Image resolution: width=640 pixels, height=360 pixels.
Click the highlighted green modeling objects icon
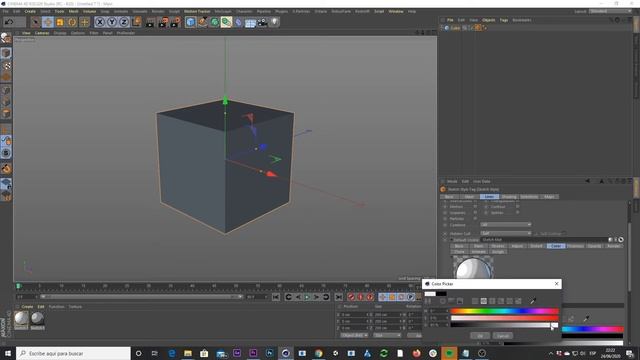(226, 22)
